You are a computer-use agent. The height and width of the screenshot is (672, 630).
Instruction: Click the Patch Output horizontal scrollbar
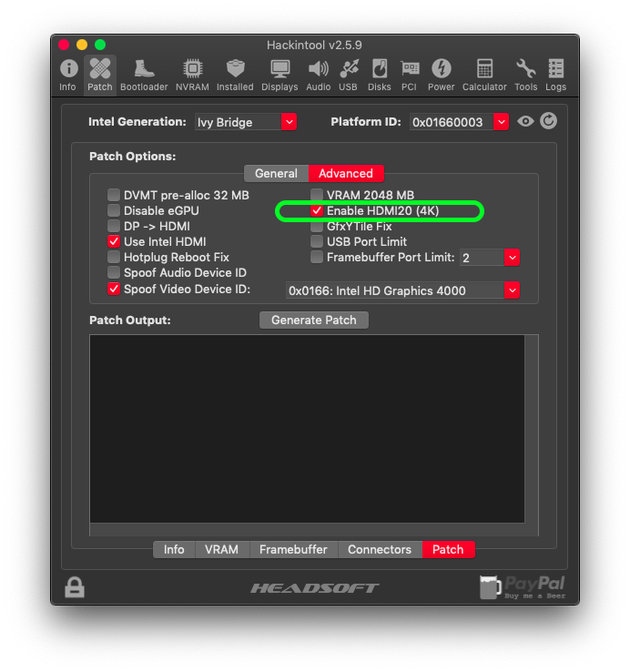pos(308,529)
